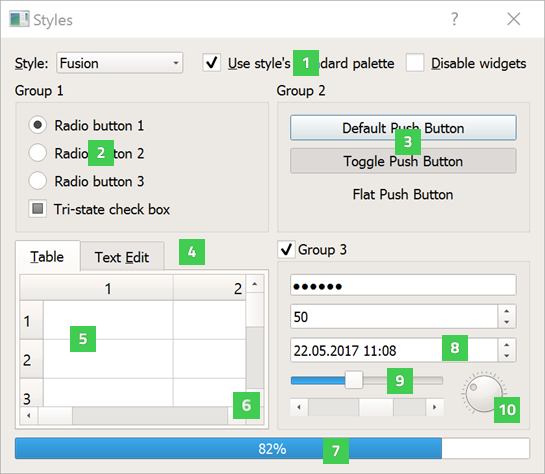Click the table's horizontal scrollbar left arrow

(x=29, y=415)
